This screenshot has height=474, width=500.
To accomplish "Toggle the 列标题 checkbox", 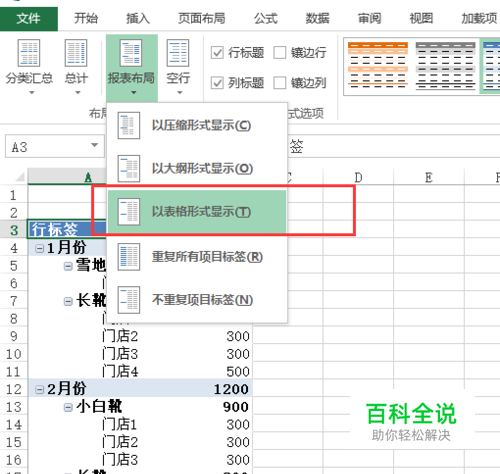I will pos(217,83).
